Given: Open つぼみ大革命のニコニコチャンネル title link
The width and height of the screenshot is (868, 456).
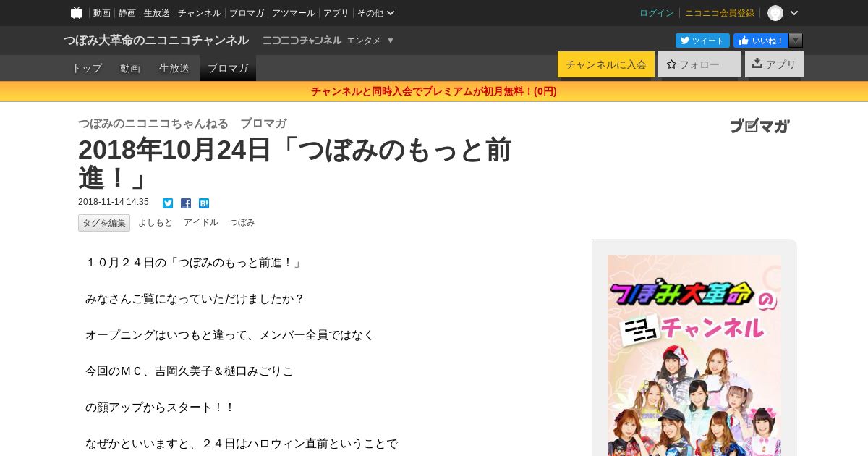Looking at the screenshot, I should tap(156, 41).
